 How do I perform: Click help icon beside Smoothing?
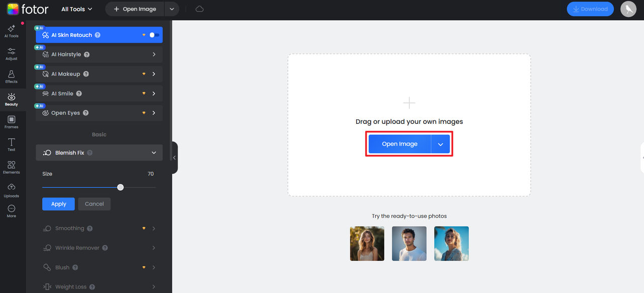pos(90,229)
